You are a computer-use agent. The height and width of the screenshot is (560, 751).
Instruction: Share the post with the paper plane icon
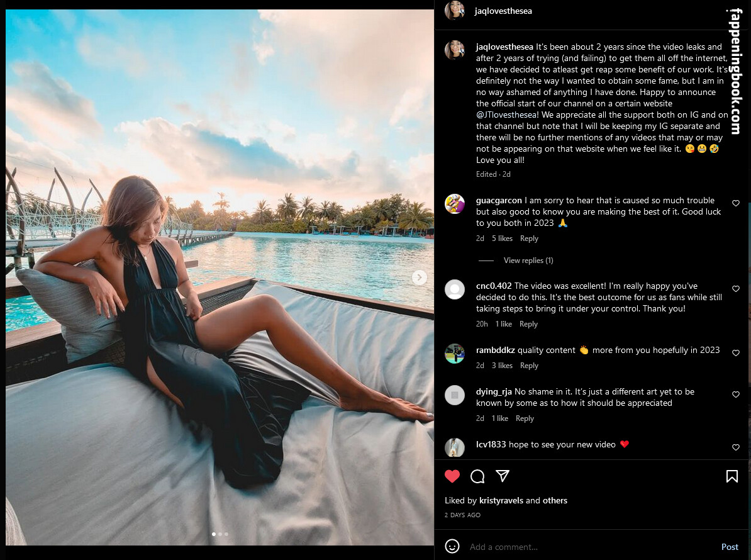[503, 476]
